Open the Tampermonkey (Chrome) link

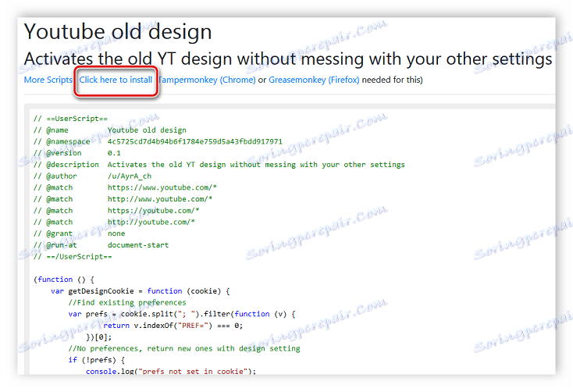pos(207,80)
